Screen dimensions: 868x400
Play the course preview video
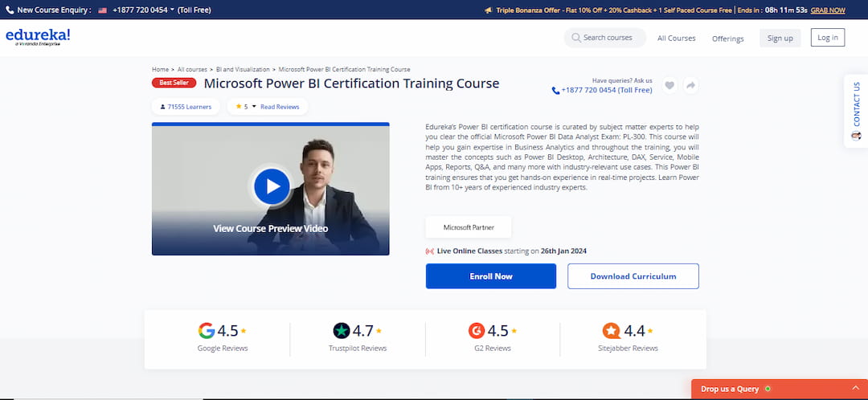[x=272, y=186]
